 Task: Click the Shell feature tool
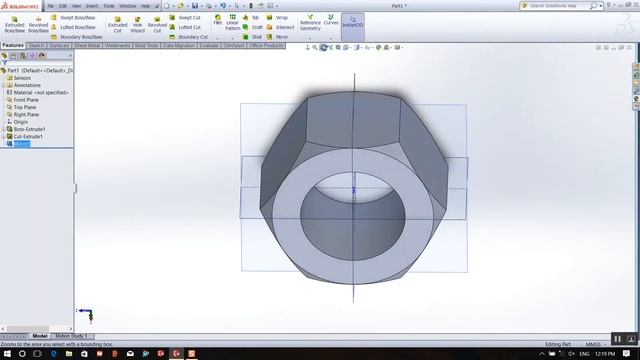[x=252, y=37]
